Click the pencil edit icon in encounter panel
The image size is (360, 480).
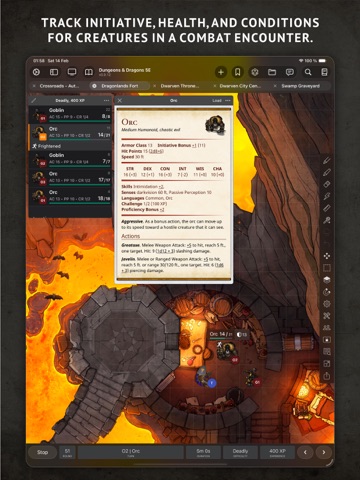coord(34,100)
